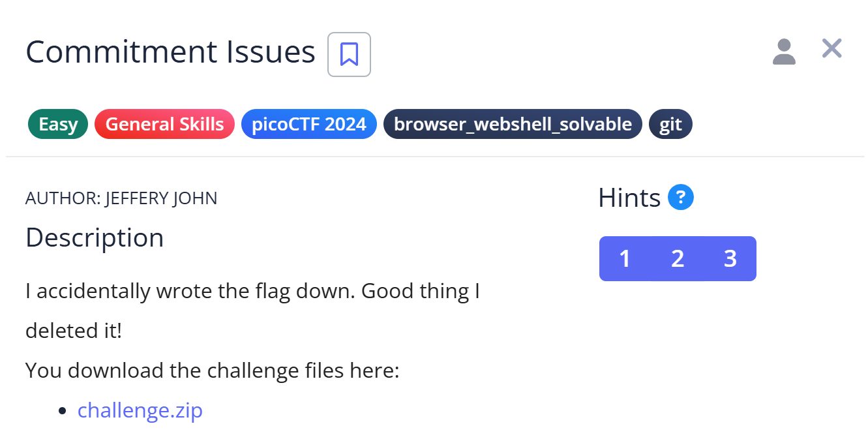Click the browser_webshell_solvable tag
This screenshot has width=868, height=441.
click(x=513, y=124)
